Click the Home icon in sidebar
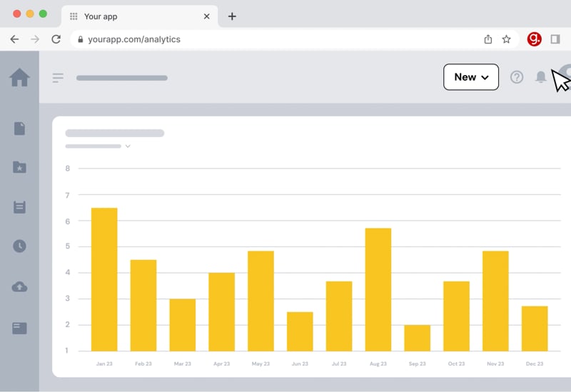Viewport: 571px width, 392px height. pos(19,77)
